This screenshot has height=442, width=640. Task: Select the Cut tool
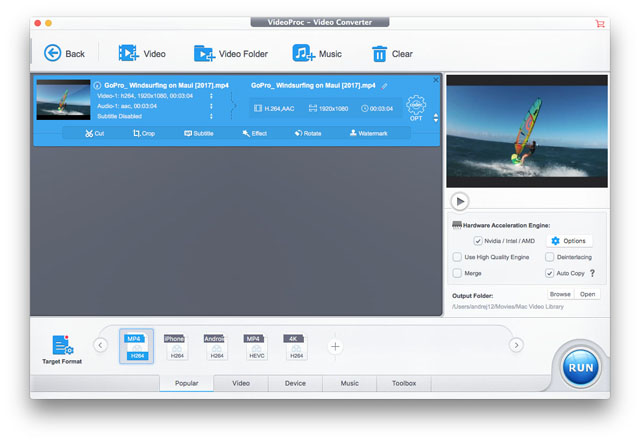click(x=94, y=133)
